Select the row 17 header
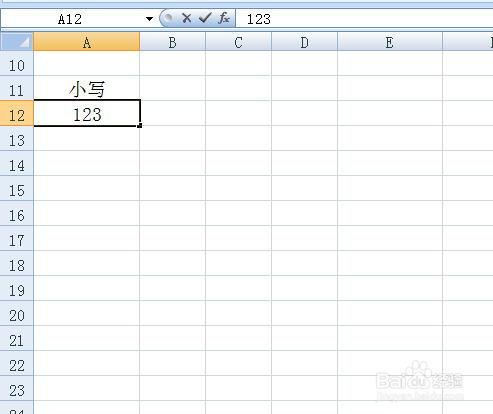The height and width of the screenshot is (414, 493). pyautogui.click(x=17, y=238)
